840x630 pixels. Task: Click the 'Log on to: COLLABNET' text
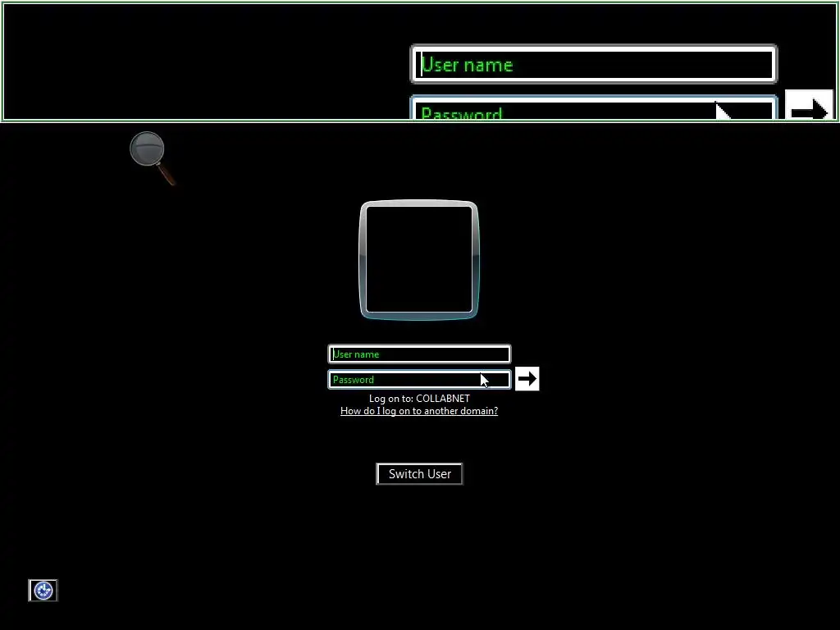419,399
